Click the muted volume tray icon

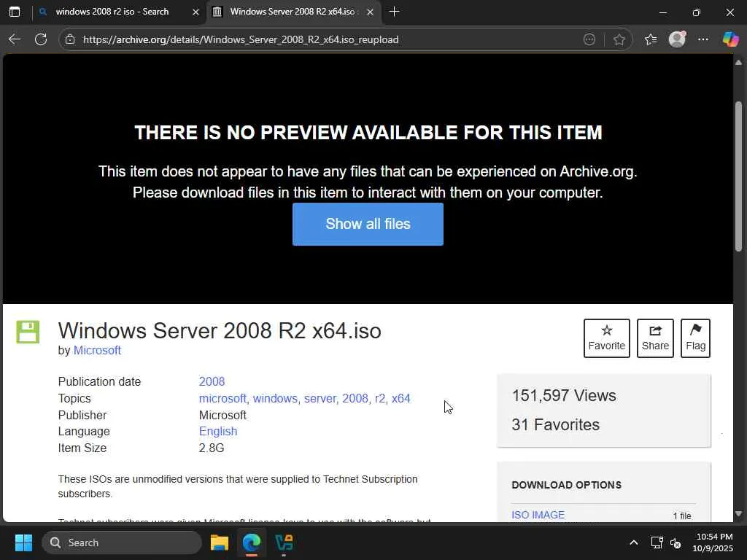point(675,542)
